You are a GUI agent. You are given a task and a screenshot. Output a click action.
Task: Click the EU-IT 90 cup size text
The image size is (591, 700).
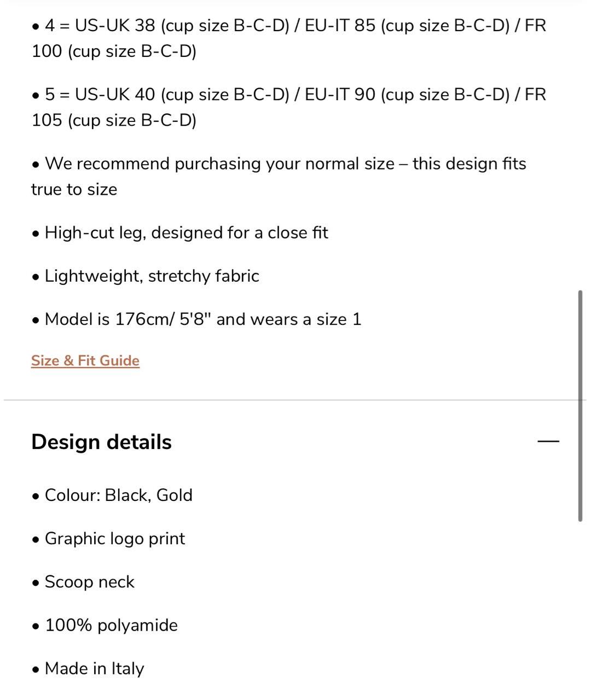click(x=407, y=94)
